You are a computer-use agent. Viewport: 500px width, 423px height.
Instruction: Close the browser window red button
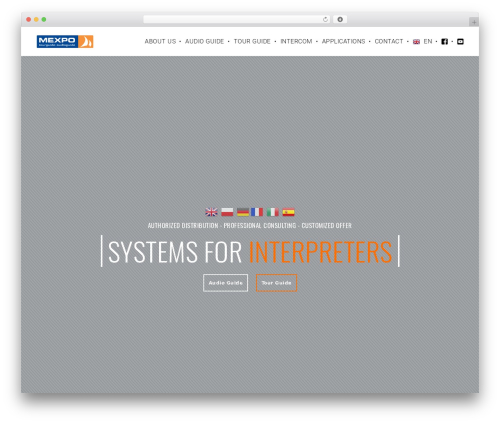(29, 19)
